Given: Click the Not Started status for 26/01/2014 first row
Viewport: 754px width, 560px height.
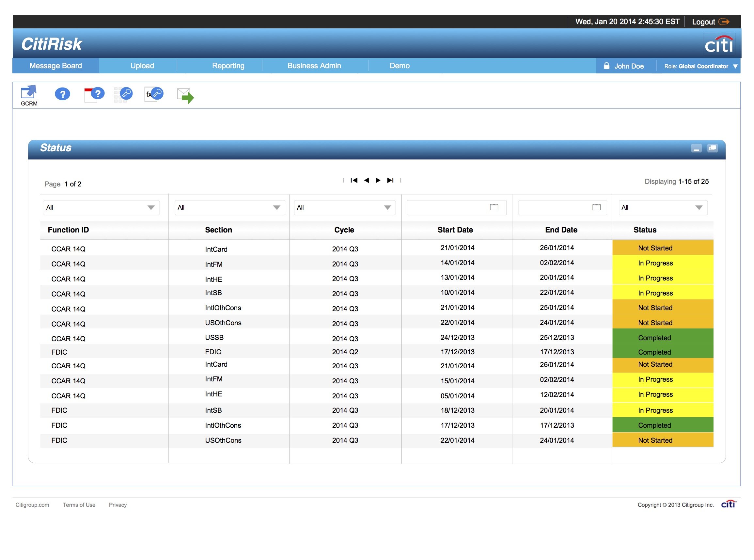Looking at the screenshot, I should point(663,248).
